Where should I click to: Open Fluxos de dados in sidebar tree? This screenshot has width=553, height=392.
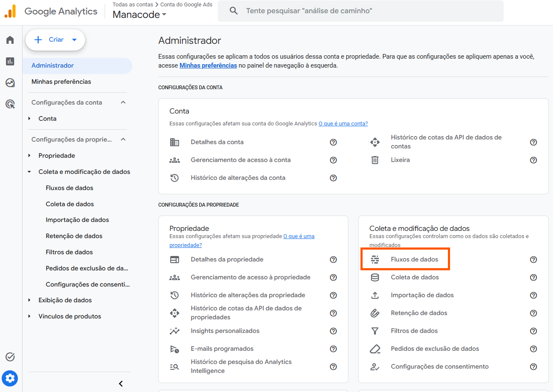(69, 188)
